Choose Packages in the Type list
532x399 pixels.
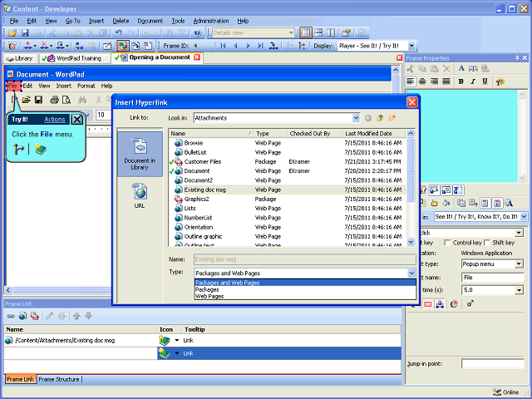[207, 290]
